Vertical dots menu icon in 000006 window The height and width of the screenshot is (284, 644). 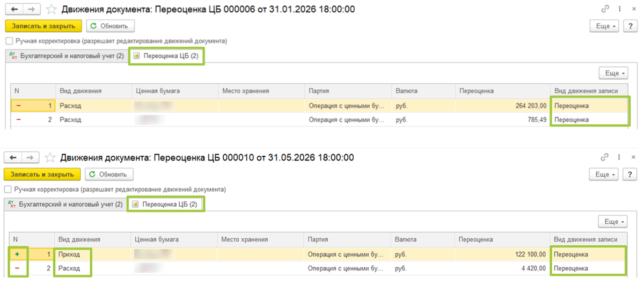click(x=619, y=9)
